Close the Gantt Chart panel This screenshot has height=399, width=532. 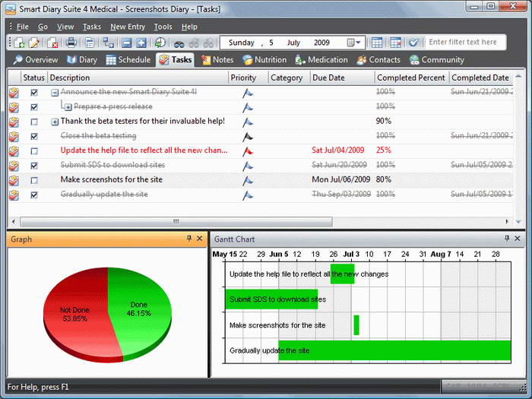pyautogui.click(x=518, y=239)
